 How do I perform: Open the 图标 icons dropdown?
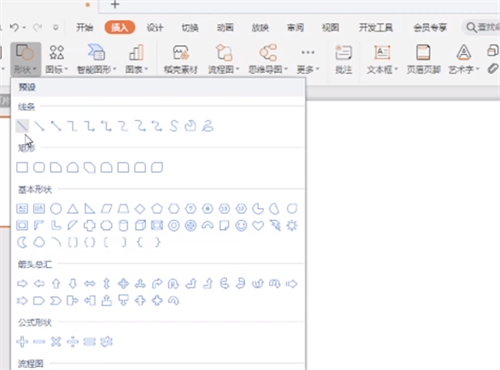(56, 59)
